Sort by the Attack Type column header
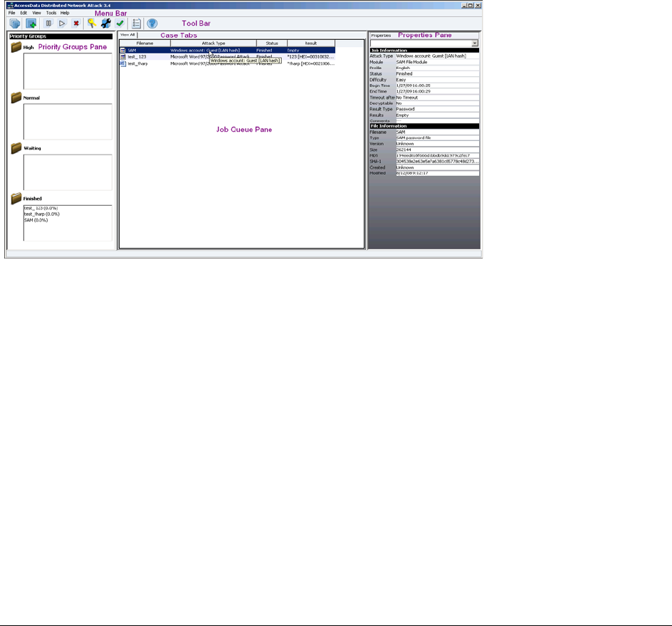Image resolution: width=672 pixels, height=626 pixels. (x=214, y=43)
